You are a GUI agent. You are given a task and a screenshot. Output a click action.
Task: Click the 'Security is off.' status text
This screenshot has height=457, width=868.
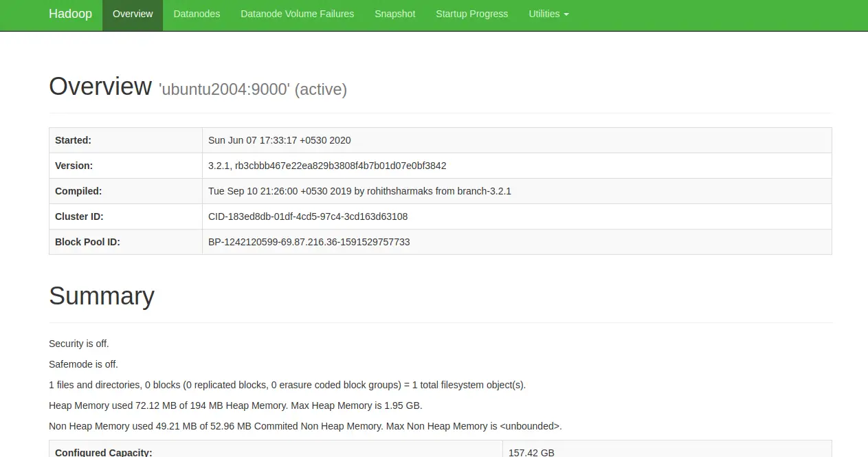coord(79,344)
